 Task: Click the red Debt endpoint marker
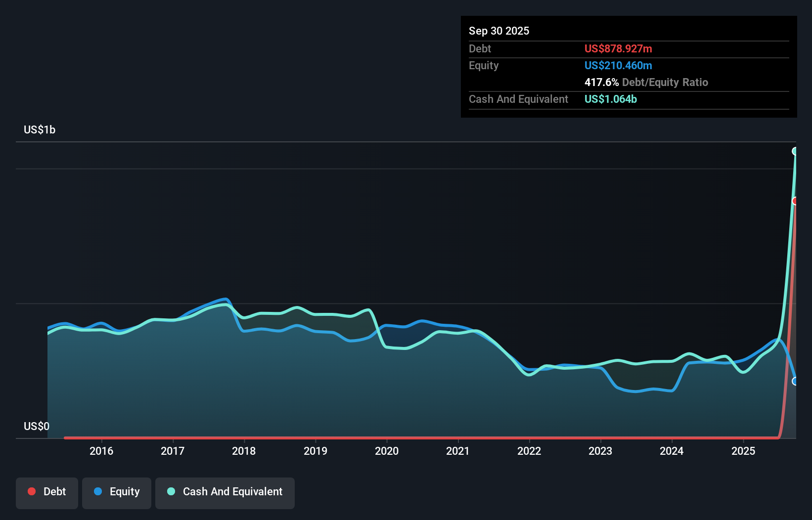(795, 201)
